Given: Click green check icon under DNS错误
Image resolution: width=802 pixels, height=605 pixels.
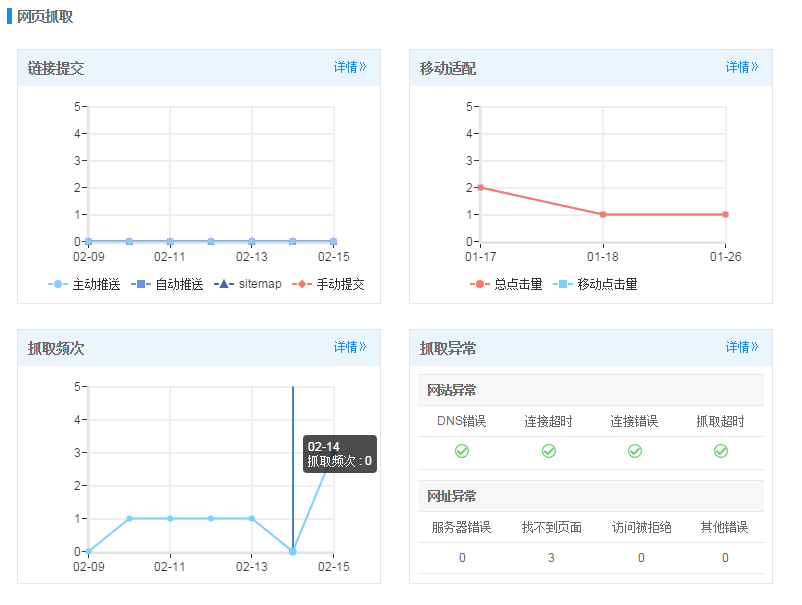Looking at the screenshot, I should click(x=462, y=451).
